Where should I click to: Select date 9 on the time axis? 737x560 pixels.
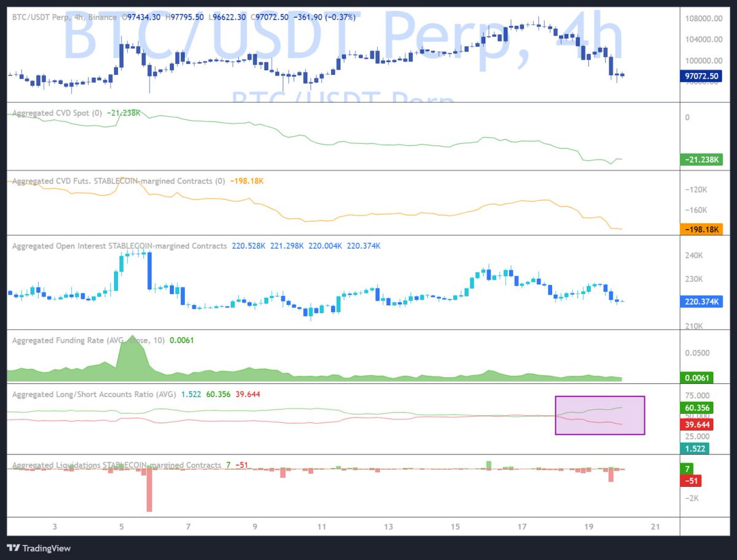(x=254, y=527)
